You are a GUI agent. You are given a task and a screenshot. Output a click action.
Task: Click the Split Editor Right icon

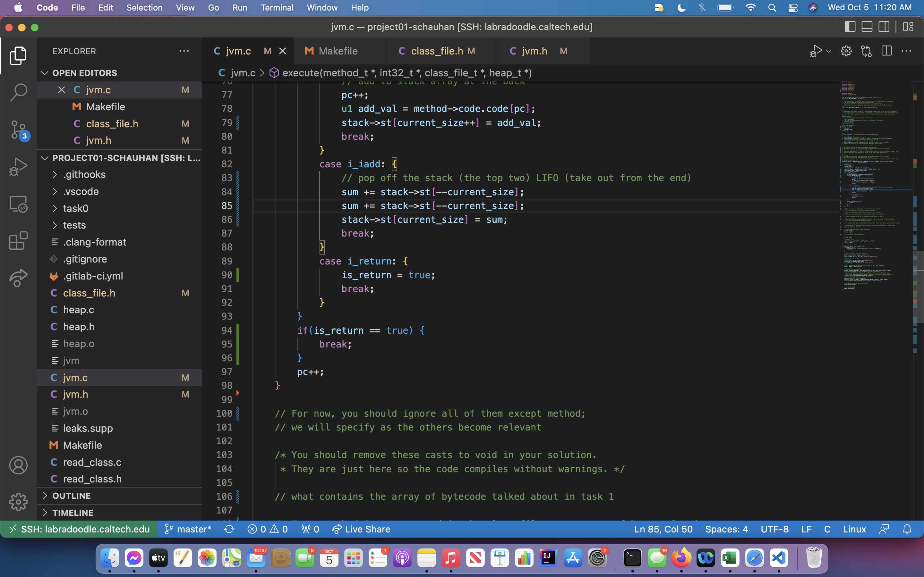(886, 51)
